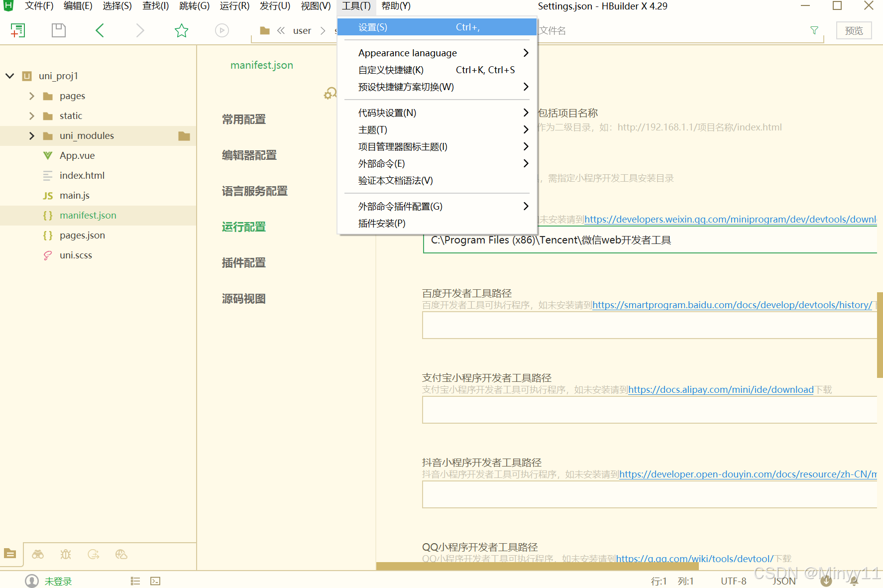Click the outline list icon in status bar
Viewport: 883px width, 588px height.
[135, 581]
